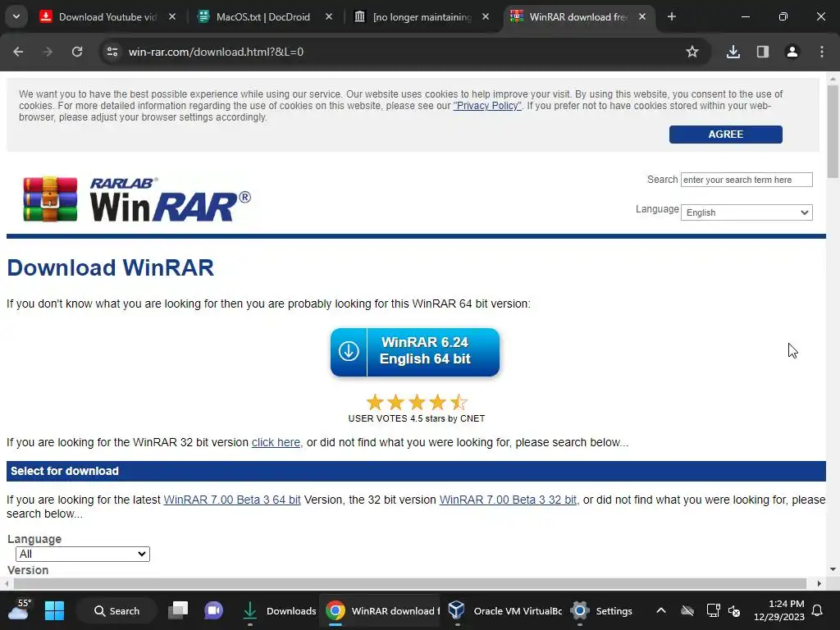Open Chrome side panel icon

pos(763,52)
